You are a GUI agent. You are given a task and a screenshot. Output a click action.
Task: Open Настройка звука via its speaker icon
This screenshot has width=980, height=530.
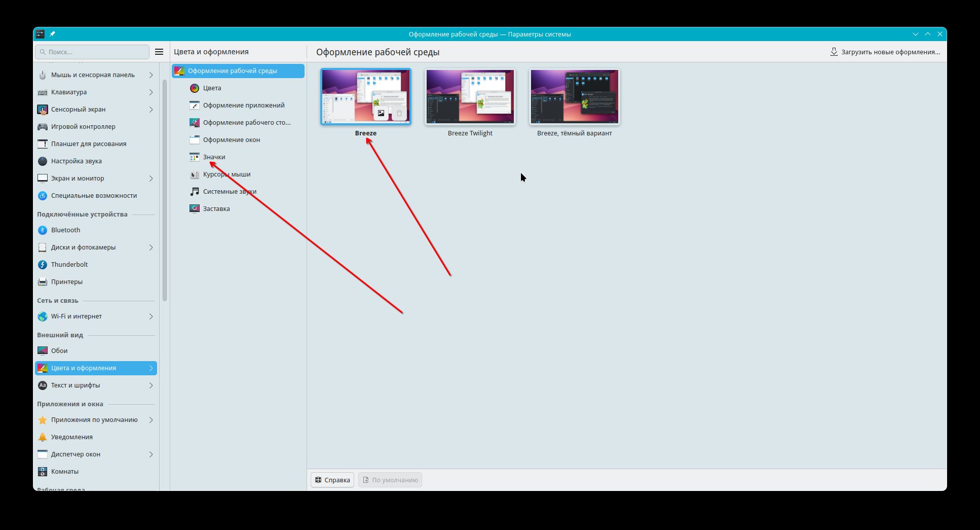[43, 161]
